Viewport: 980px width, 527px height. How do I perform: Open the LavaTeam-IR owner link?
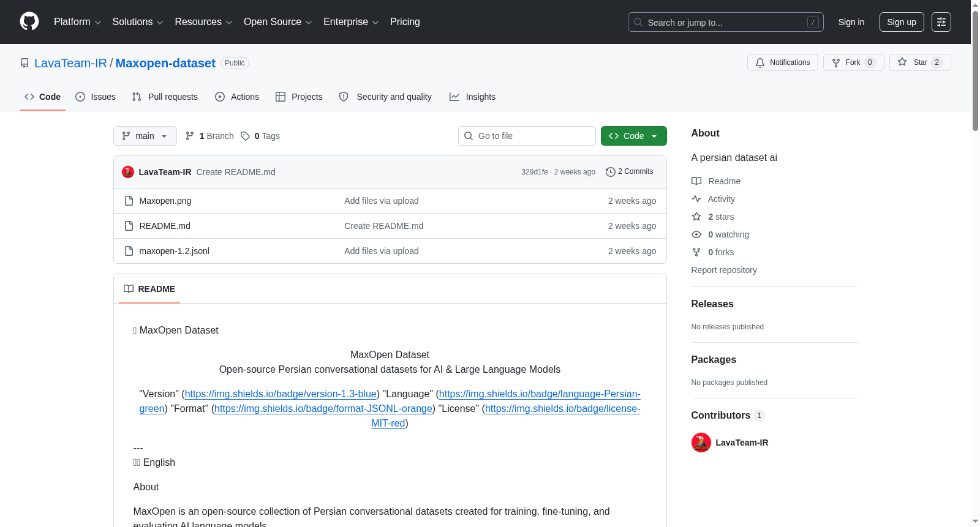click(70, 63)
